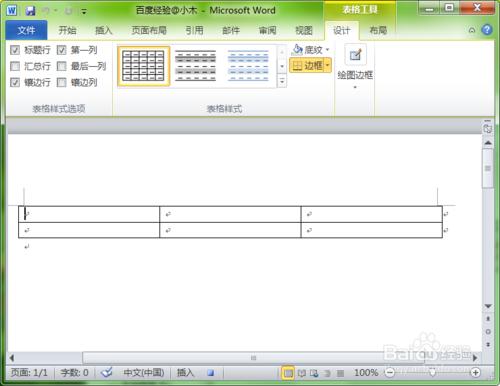
Task: Click the Draw Borders (绘图边框) icon
Action: (355, 55)
